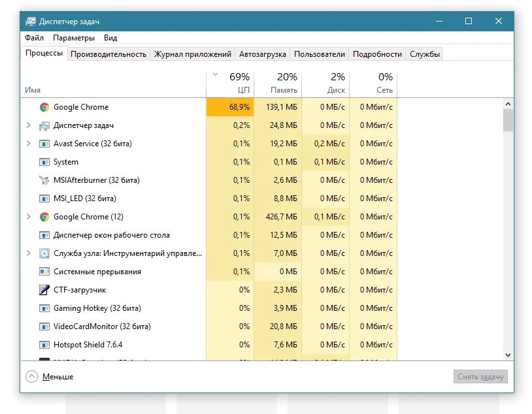The image size is (532, 414).
Task: Click the 0,2 МБ/с disk cell
Action: [325, 144]
